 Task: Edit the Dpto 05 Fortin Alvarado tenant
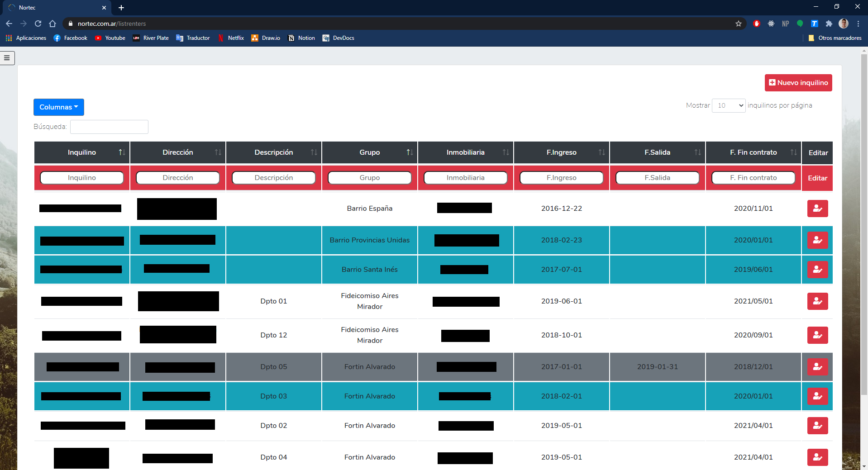(x=817, y=367)
